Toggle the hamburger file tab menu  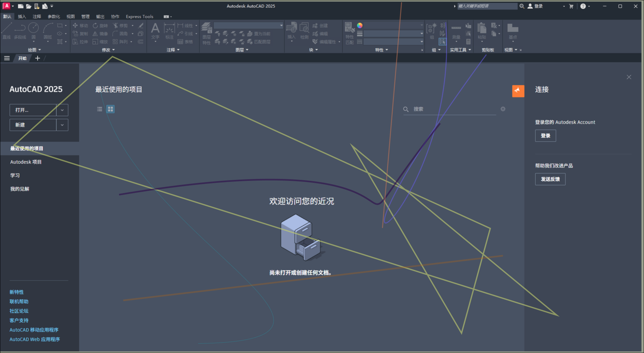pos(7,58)
